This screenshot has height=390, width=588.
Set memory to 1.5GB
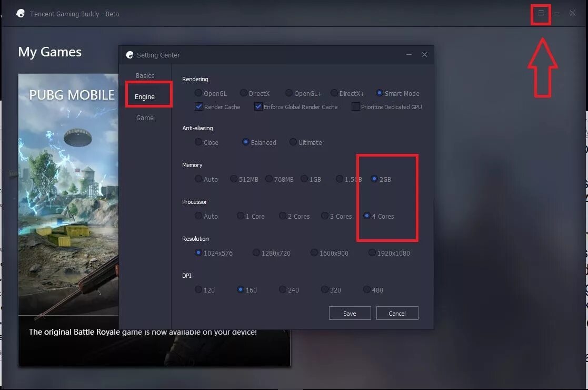tap(339, 179)
